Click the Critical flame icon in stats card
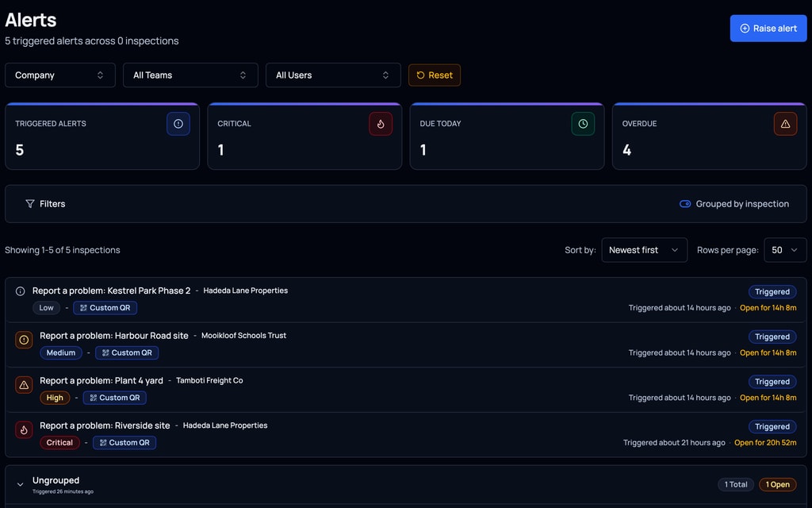This screenshot has height=508, width=812. (x=381, y=124)
